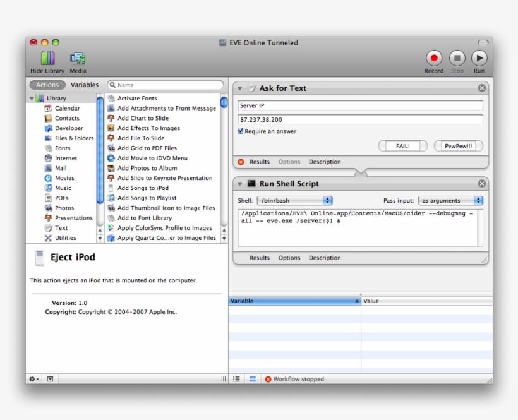This screenshot has width=518, height=420.
Task: Show Results of Ask for Text
Action: point(260,162)
